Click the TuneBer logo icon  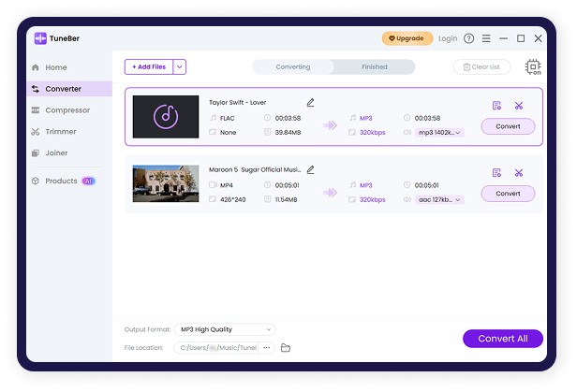[x=40, y=38]
